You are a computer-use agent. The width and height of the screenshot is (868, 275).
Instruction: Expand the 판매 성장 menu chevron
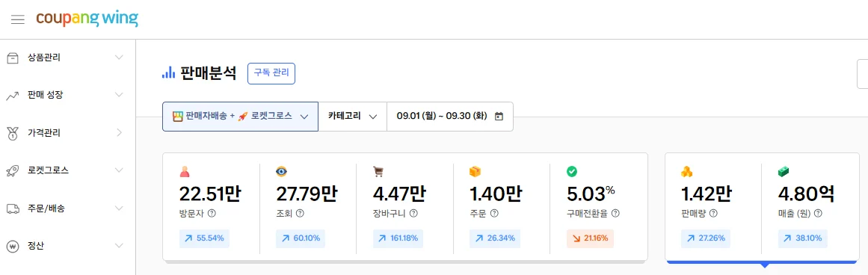click(x=118, y=95)
